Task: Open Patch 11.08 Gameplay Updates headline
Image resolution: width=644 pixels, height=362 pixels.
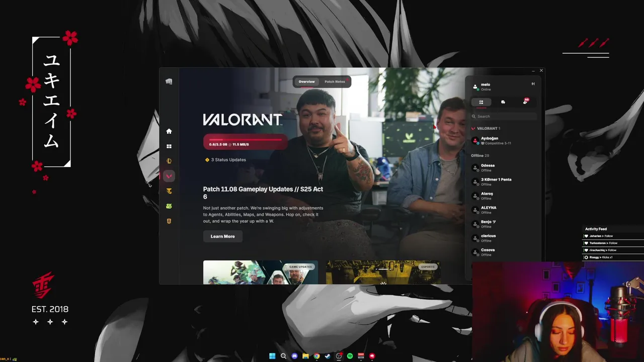Action: (263, 193)
